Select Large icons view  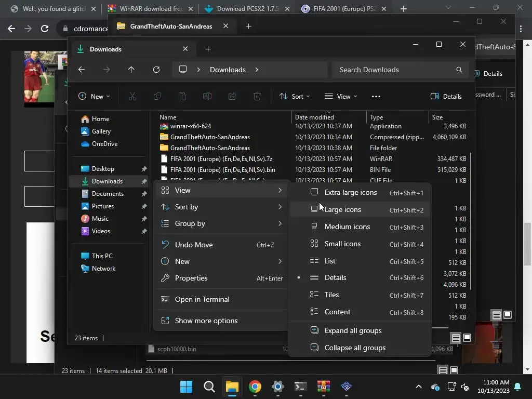tap(360, 210)
